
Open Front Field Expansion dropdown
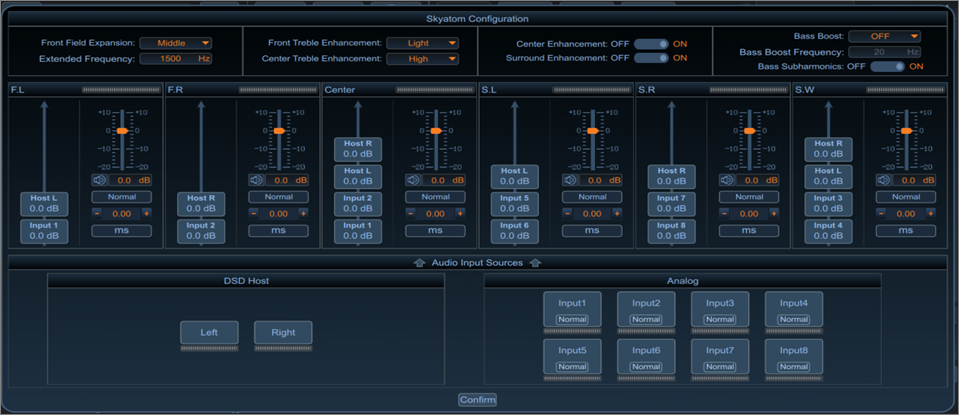[176, 43]
